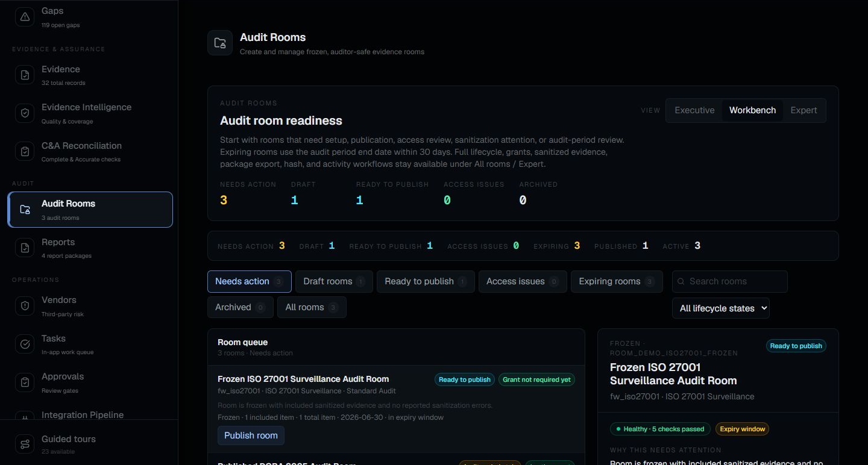Screen dimensions: 868x465
Task: Click the C&A Reconciliation clipboard icon
Action: click(x=25, y=152)
